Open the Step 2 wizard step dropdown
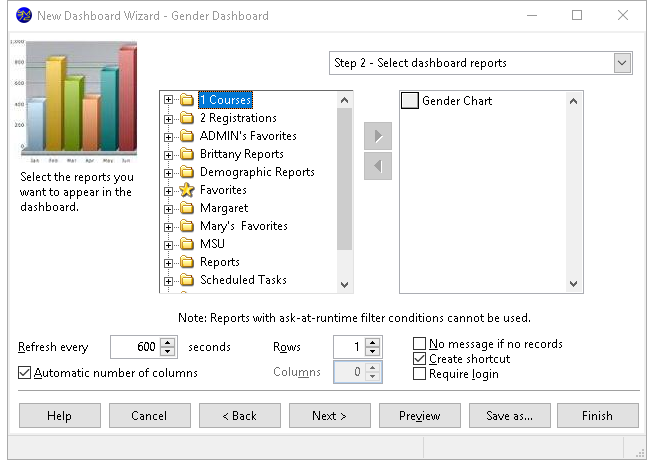 622,63
